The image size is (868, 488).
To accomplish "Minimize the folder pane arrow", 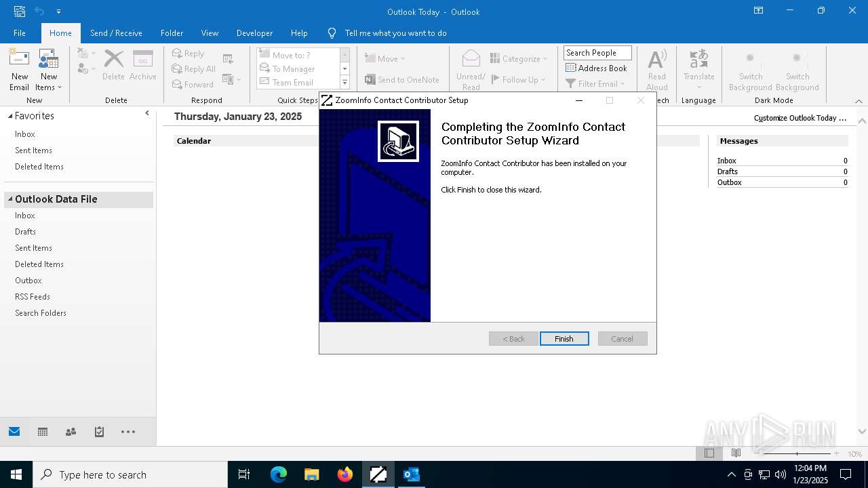I will click(147, 113).
